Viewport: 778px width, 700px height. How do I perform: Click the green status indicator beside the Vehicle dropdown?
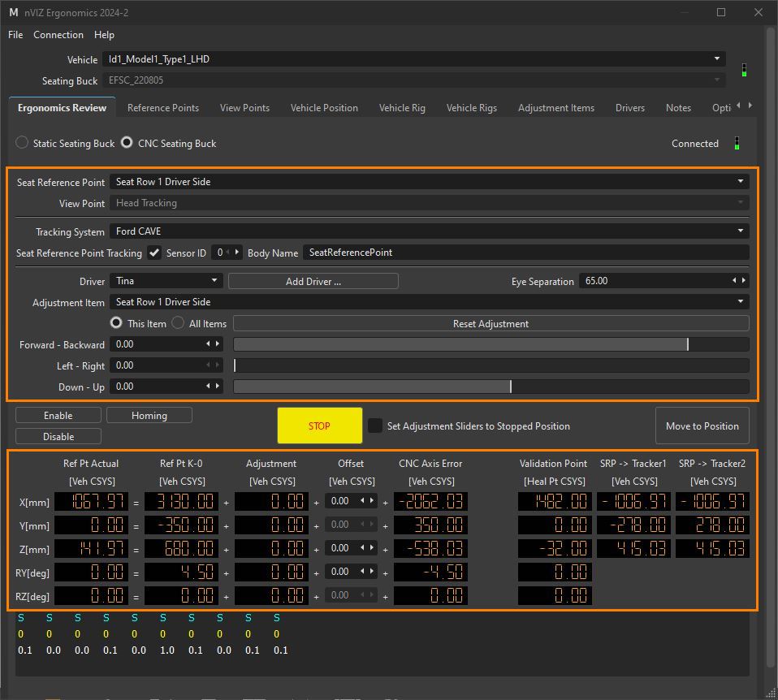pos(744,71)
